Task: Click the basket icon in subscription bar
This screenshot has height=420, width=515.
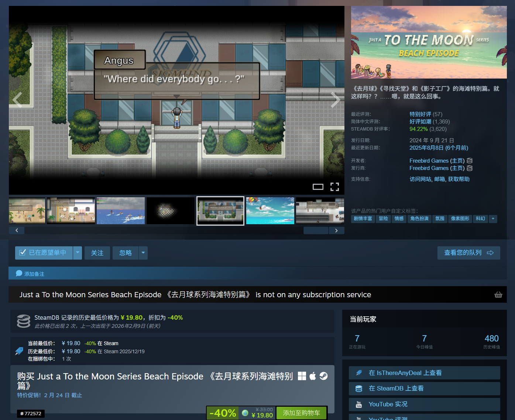Action: [x=498, y=295]
